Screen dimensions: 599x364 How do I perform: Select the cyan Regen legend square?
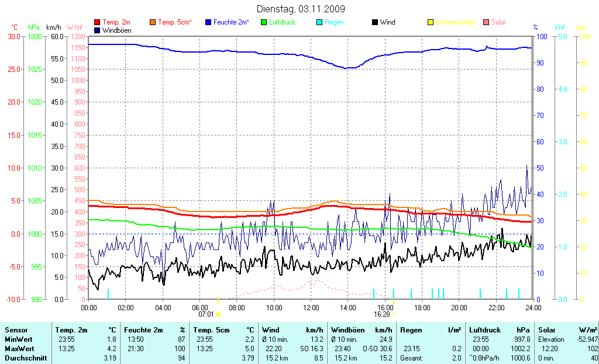pyautogui.click(x=319, y=23)
